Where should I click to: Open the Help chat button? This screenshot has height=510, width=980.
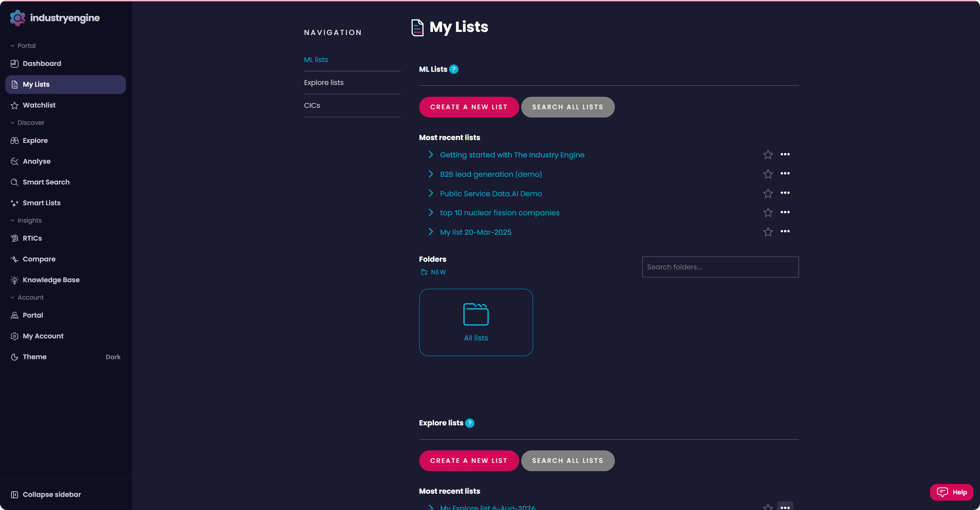coord(952,492)
